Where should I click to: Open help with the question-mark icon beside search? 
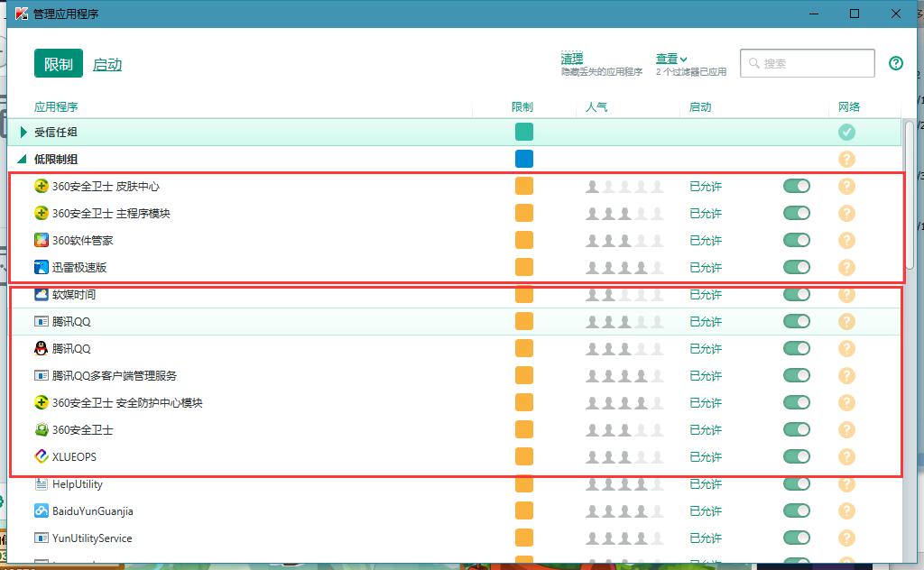click(896, 63)
